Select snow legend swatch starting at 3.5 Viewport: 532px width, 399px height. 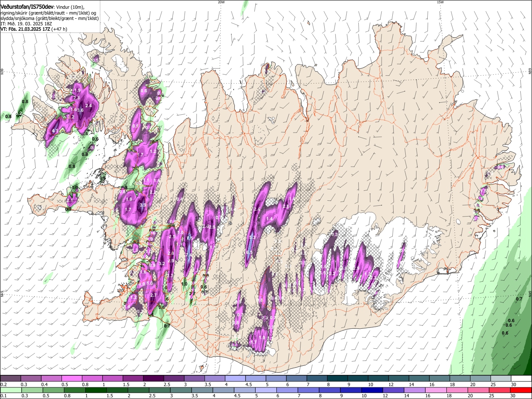click(x=214, y=379)
